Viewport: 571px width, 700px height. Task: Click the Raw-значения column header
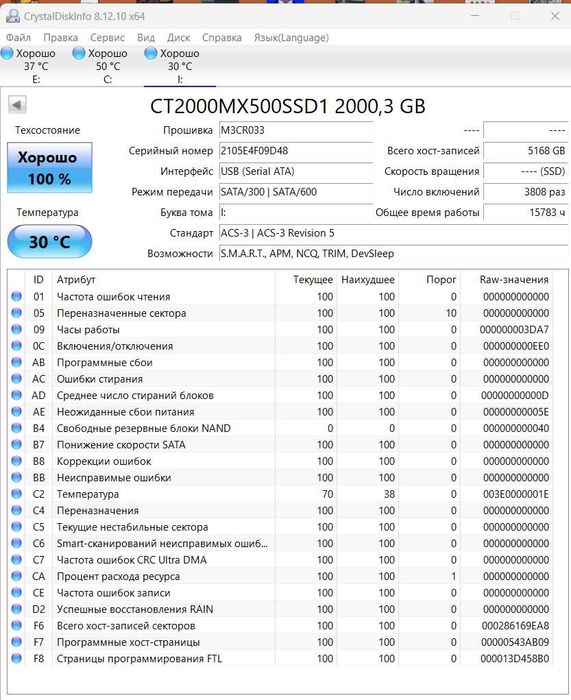[506, 279]
